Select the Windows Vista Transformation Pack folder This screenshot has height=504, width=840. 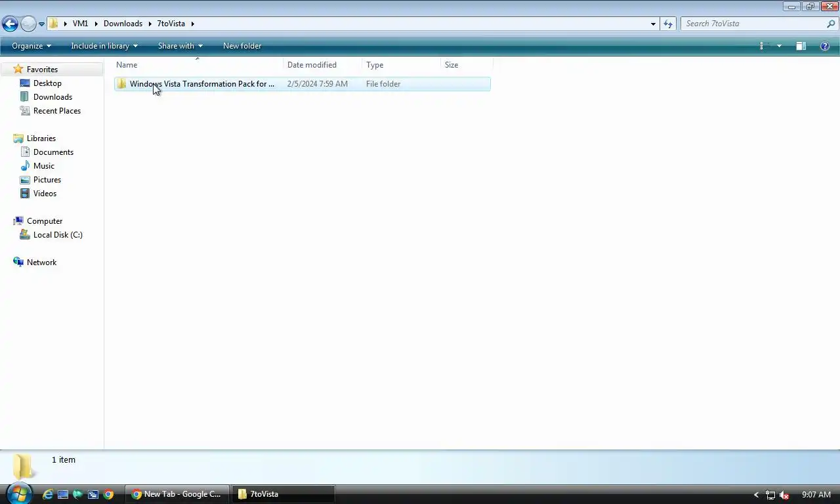[302, 84]
